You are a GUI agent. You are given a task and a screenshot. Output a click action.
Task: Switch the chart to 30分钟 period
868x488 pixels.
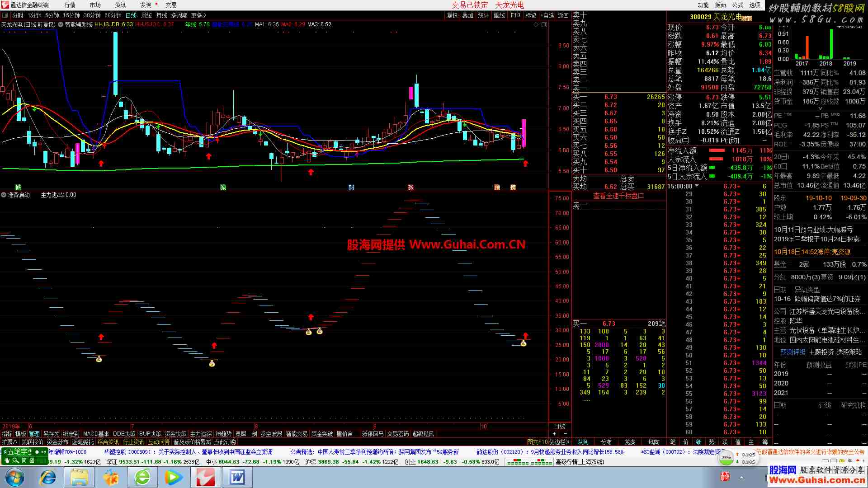click(92, 15)
